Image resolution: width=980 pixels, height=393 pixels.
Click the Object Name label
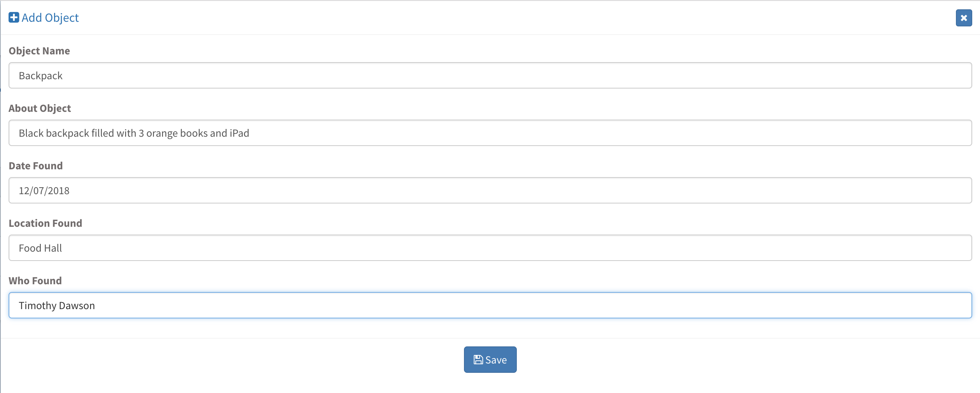(39, 51)
